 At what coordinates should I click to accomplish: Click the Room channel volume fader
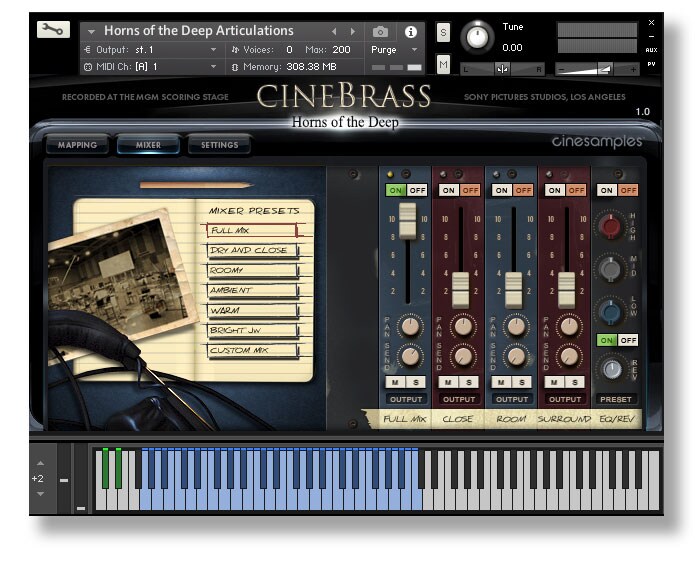[513, 289]
